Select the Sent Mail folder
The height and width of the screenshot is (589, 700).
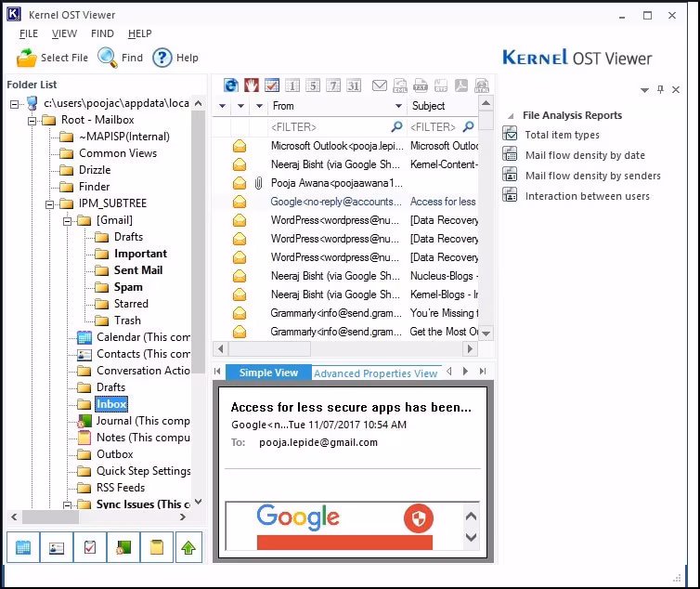[138, 270]
